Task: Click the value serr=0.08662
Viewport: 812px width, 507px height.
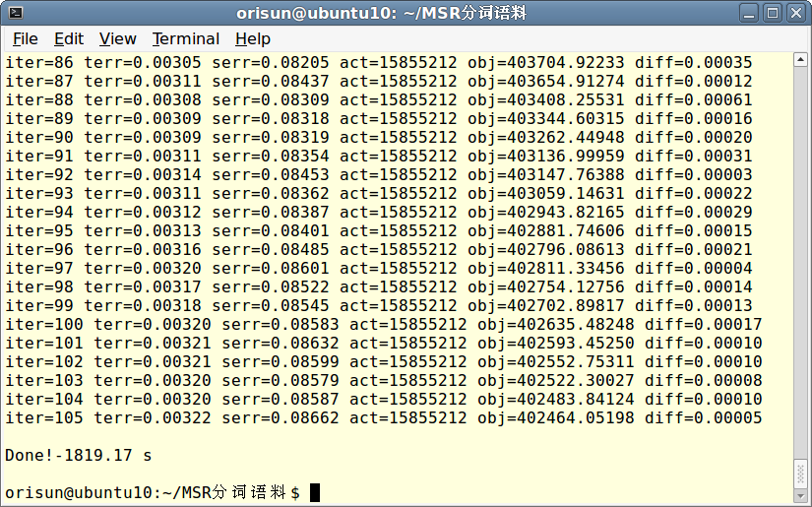Action: pyautogui.click(x=281, y=417)
